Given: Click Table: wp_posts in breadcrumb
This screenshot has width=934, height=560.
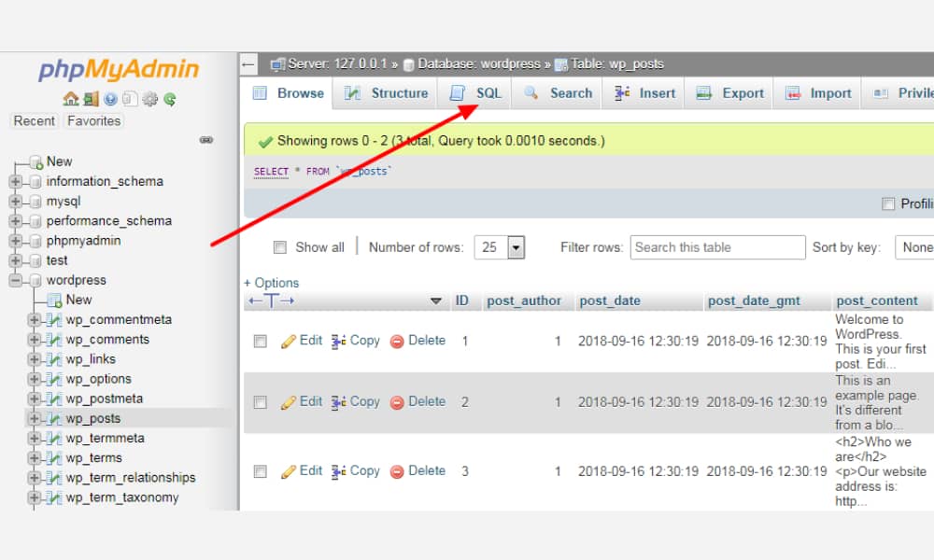Looking at the screenshot, I should [x=617, y=64].
